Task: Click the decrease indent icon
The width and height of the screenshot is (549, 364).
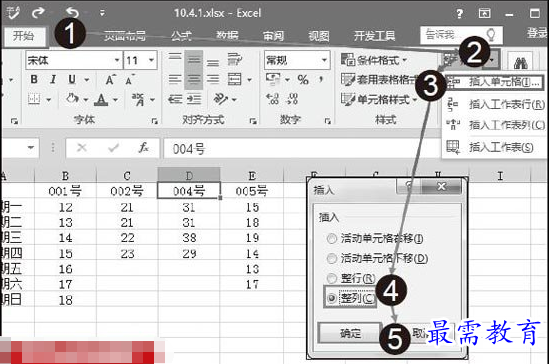Action: click(174, 100)
